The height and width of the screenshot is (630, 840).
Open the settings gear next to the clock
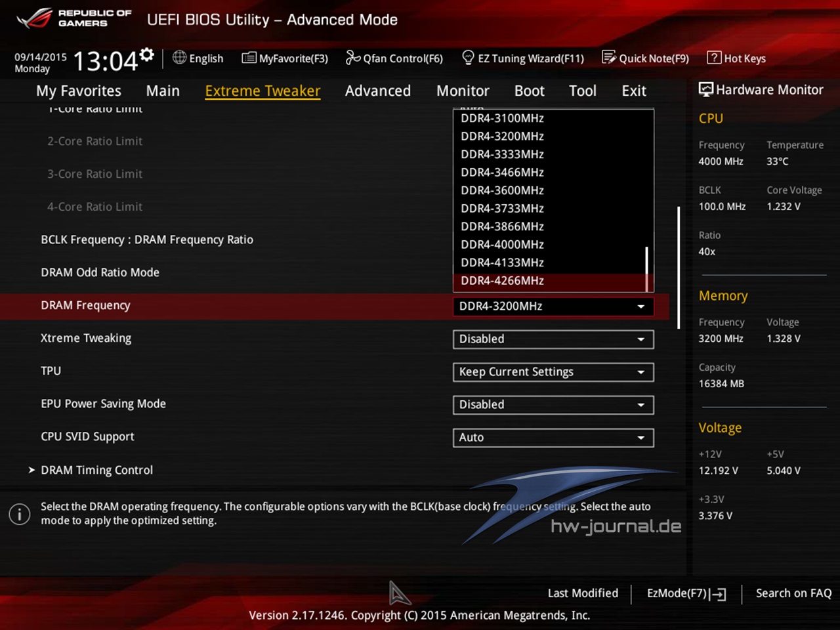click(x=147, y=54)
